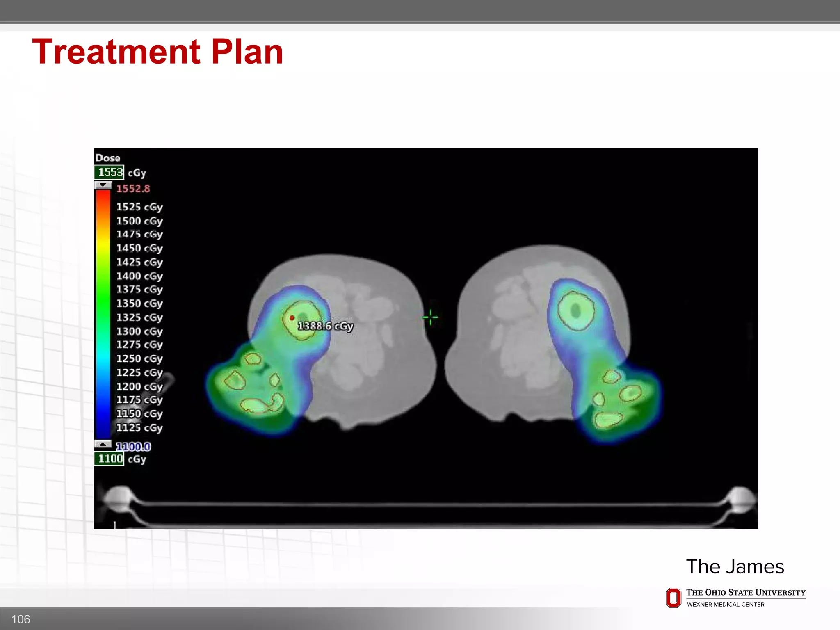840x630 pixels.
Task: Click the dose color scale bar
Action: coord(103,314)
